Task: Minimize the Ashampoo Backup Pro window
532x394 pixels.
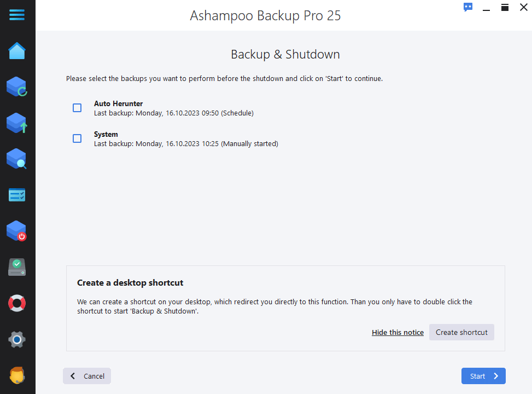Action: [x=486, y=8]
